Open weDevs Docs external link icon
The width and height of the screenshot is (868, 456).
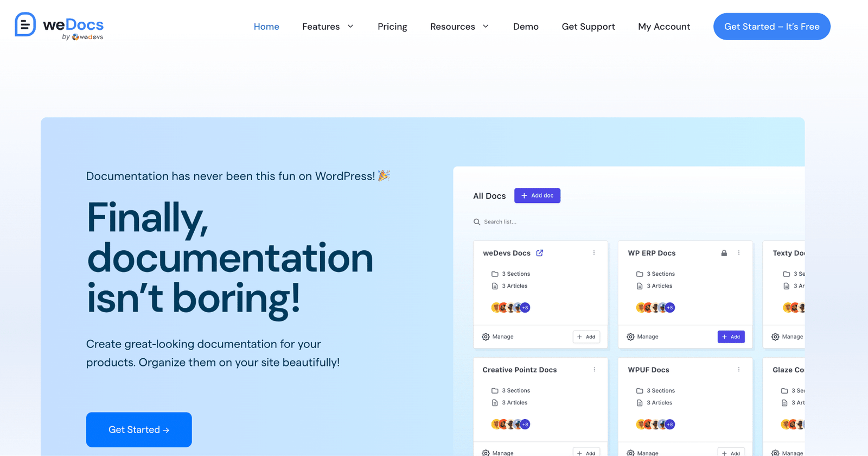point(540,253)
